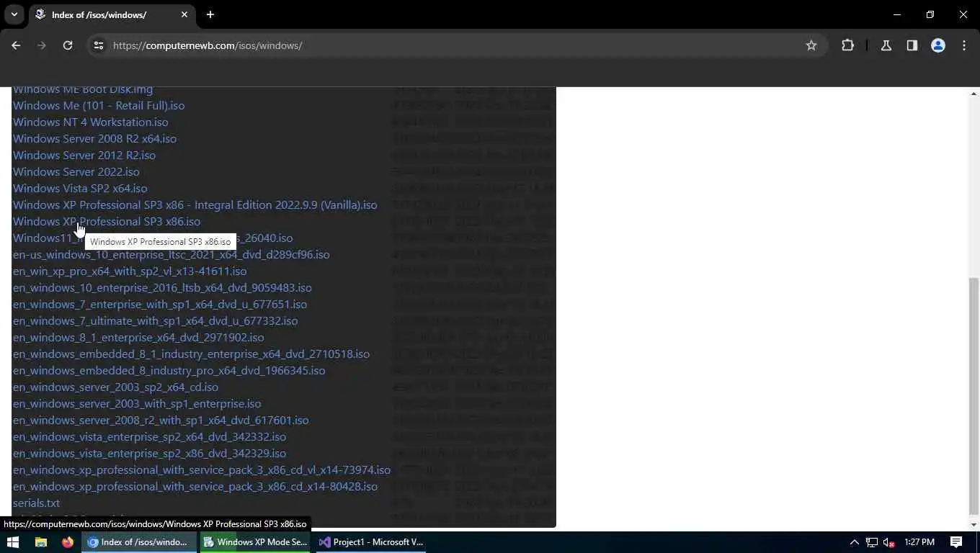Open en_windows_7_enterprise_with_sp1 iso link
980x553 pixels.
160,304
